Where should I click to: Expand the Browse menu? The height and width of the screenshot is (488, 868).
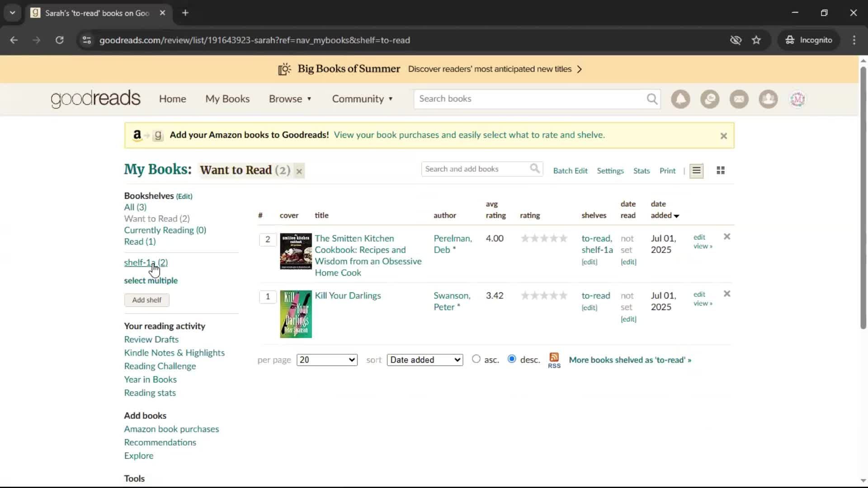[290, 99]
